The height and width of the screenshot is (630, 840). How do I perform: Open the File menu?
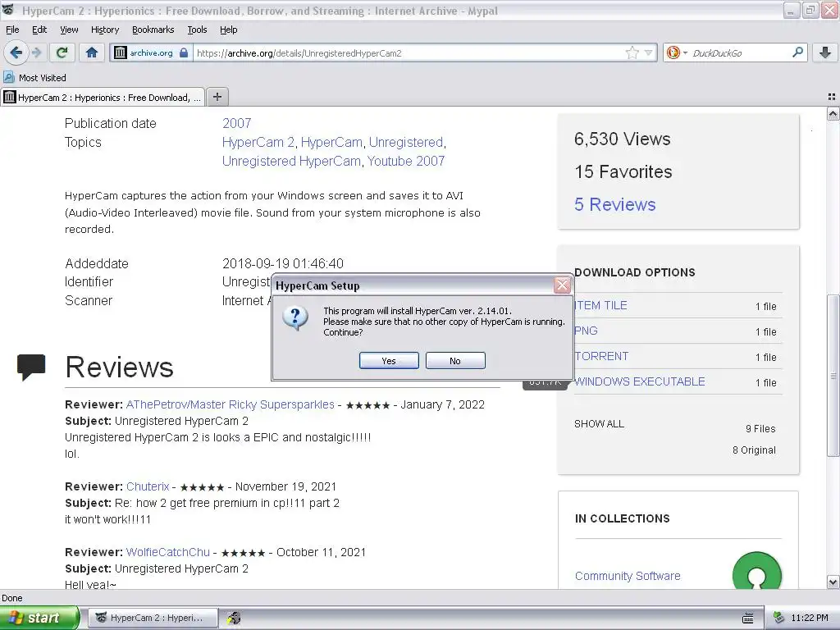[12, 30]
